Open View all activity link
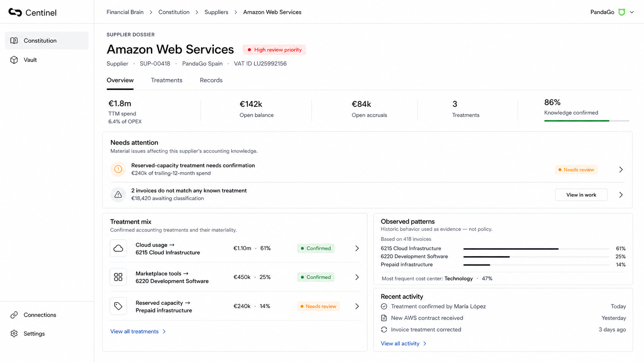Screen dimensions: 644x362 click(404, 344)
